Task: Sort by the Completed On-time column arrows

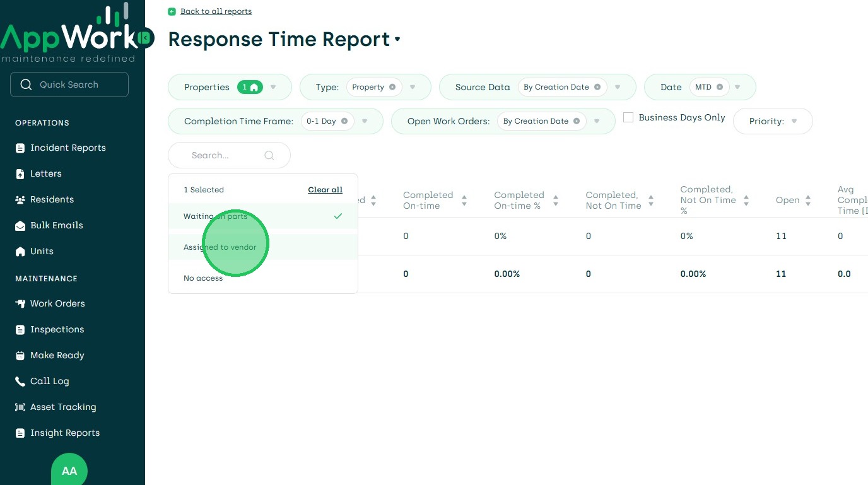Action: tap(464, 201)
